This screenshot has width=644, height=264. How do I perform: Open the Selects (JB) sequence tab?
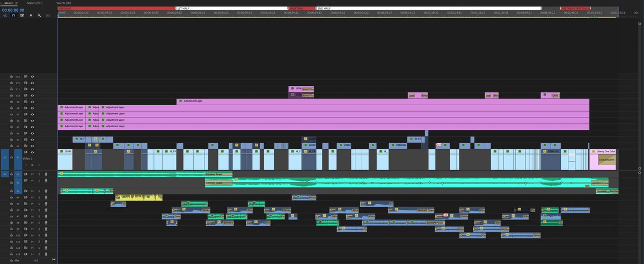click(64, 3)
